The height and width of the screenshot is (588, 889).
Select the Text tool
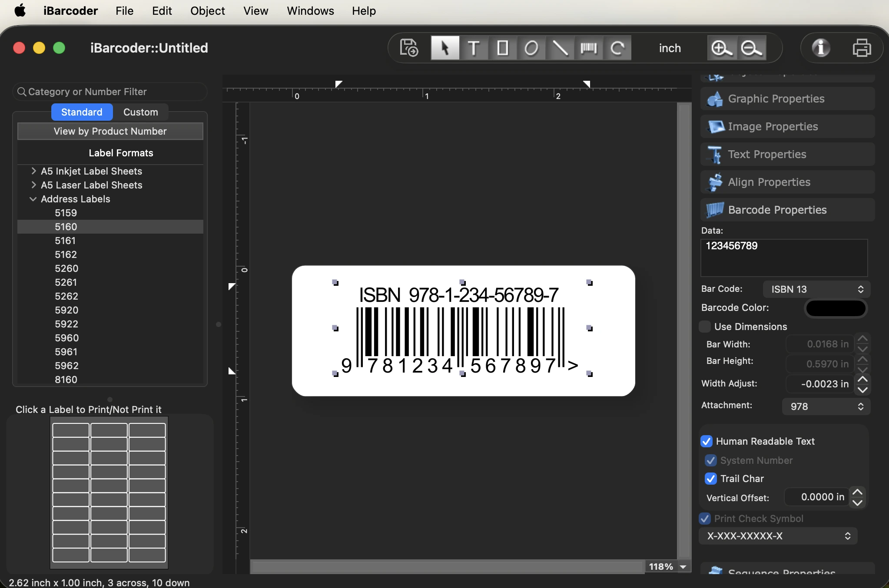point(474,48)
